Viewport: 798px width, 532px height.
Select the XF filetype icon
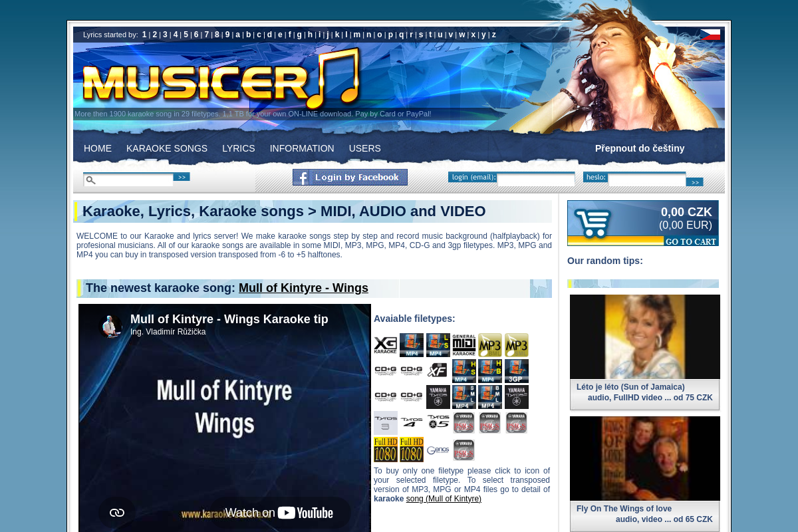[x=438, y=371]
